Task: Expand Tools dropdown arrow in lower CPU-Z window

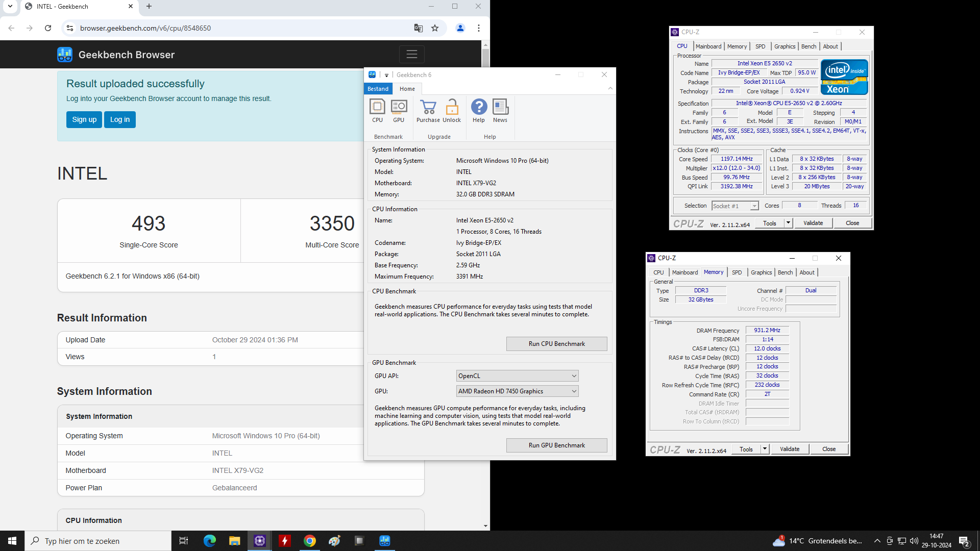Action: click(x=765, y=449)
